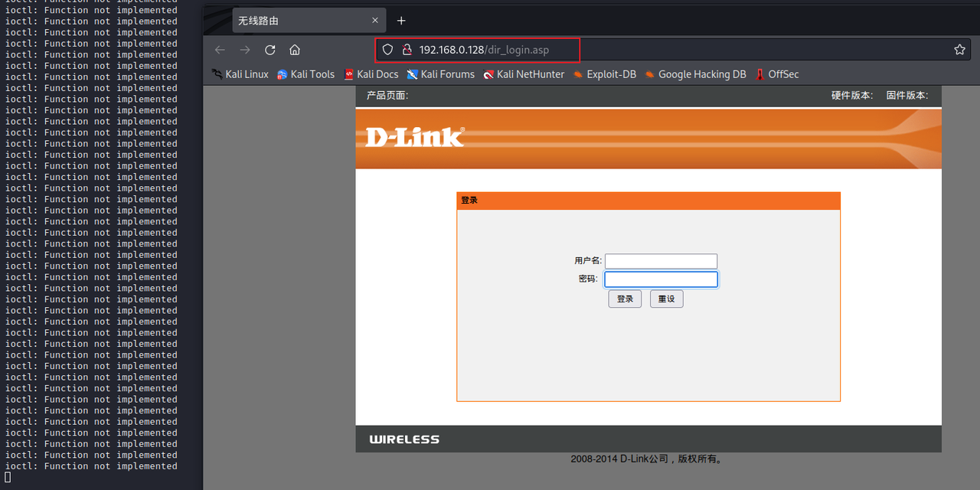Image resolution: width=980 pixels, height=490 pixels.
Task: Go to the browser home page icon
Action: point(295,50)
